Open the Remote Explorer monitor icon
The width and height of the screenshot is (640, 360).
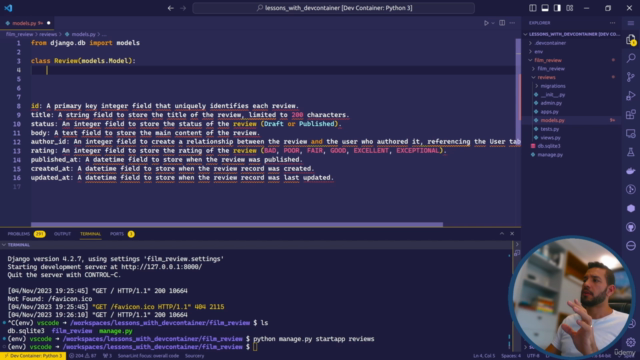click(x=631, y=133)
